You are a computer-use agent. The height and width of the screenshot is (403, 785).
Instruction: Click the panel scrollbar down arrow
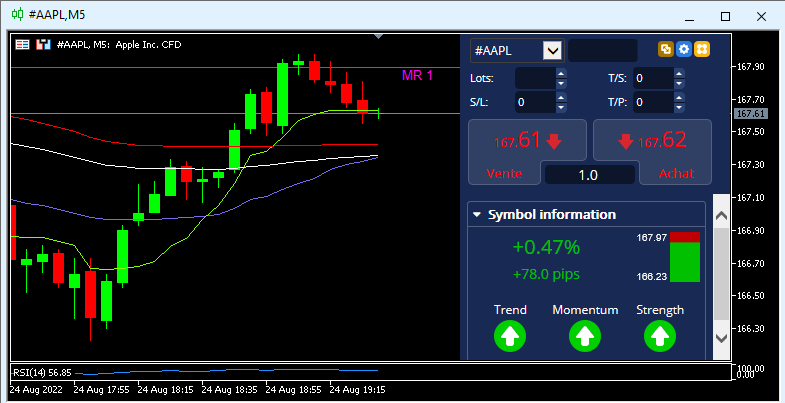pyautogui.click(x=721, y=338)
